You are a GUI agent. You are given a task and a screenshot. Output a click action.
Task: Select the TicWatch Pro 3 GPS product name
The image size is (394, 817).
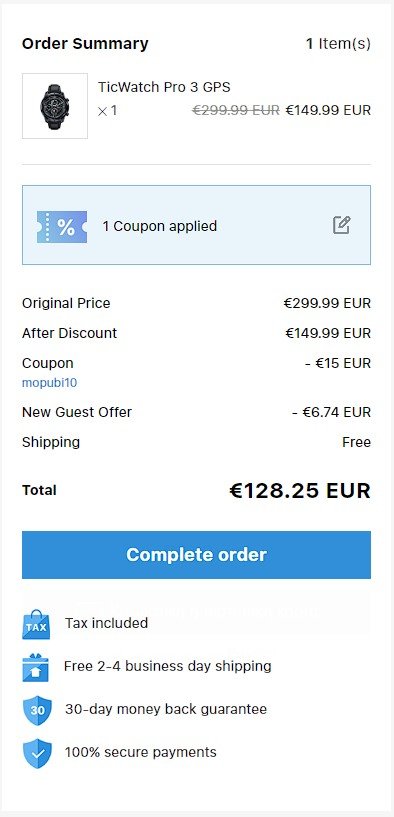click(x=164, y=87)
